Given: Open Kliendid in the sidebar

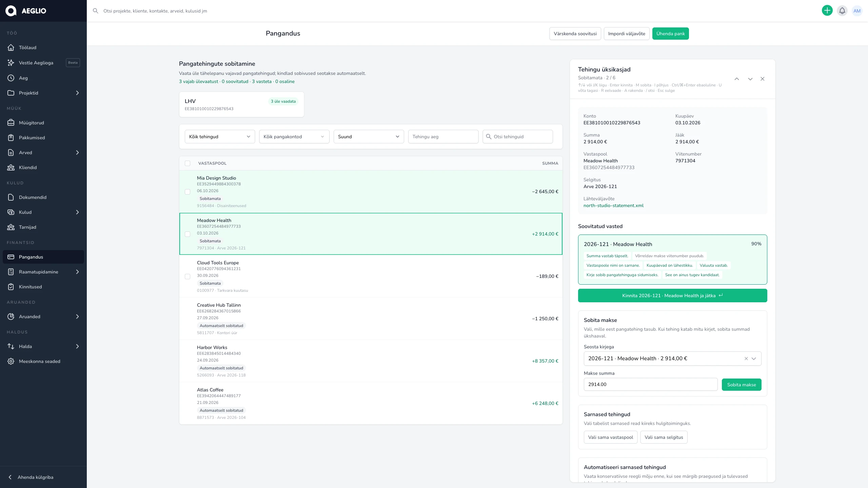Looking at the screenshot, I should [x=43, y=167].
